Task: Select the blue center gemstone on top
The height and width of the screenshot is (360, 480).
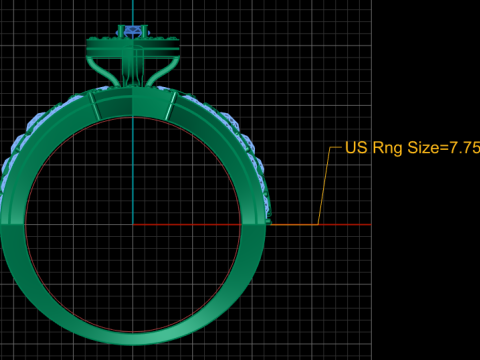Action: tap(133, 32)
